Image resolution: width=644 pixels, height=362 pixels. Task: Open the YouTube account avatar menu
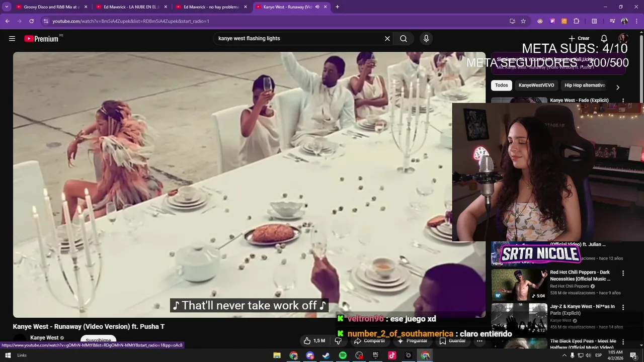point(623,39)
